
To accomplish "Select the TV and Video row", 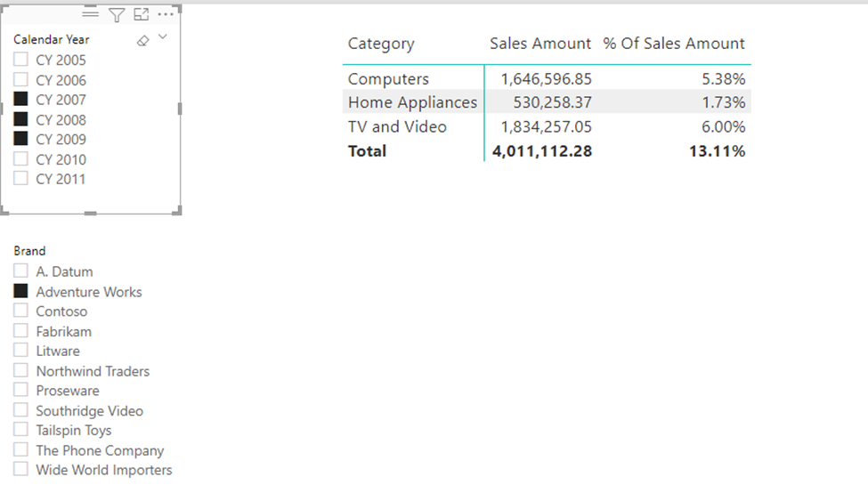I will click(547, 126).
